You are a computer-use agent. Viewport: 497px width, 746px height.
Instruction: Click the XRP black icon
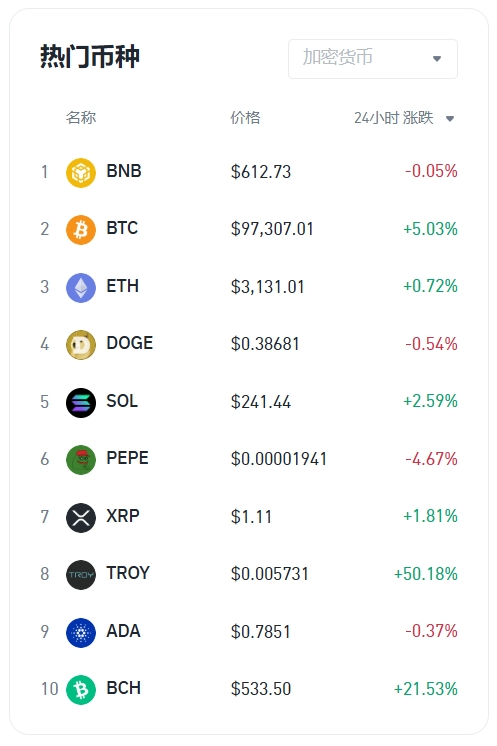tap(81, 518)
